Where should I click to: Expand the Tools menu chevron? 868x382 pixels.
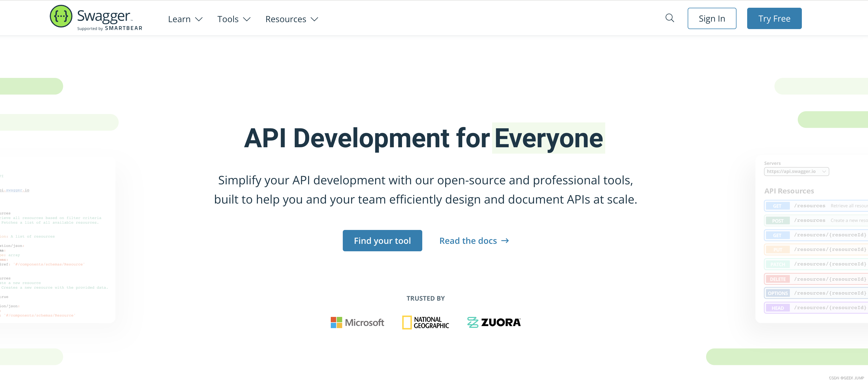pyautogui.click(x=247, y=19)
